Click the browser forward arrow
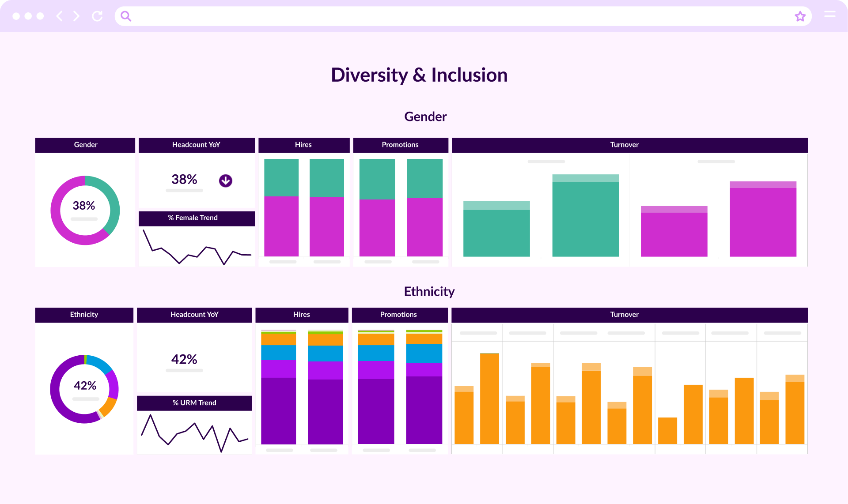Viewport: 848px width, 504px height. coord(76,16)
